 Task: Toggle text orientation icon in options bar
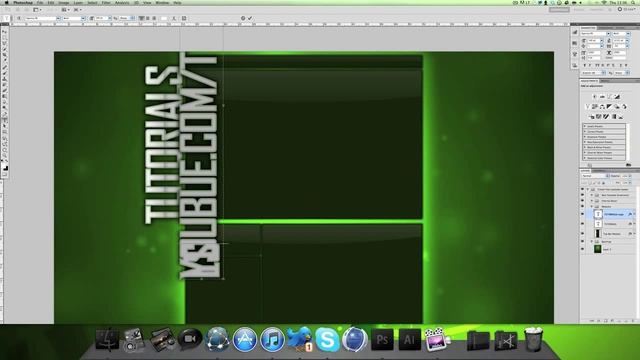click(19, 18)
